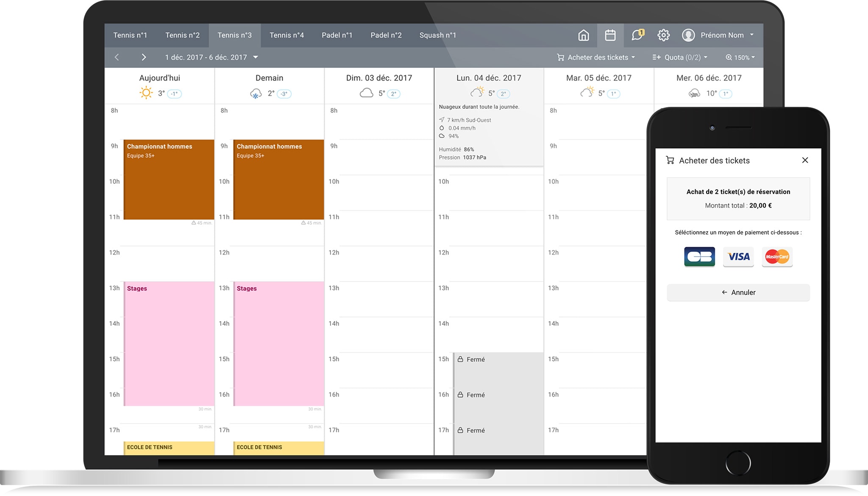Expand the Quota (0/2) dropdown
868x496 pixels.
pos(680,57)
